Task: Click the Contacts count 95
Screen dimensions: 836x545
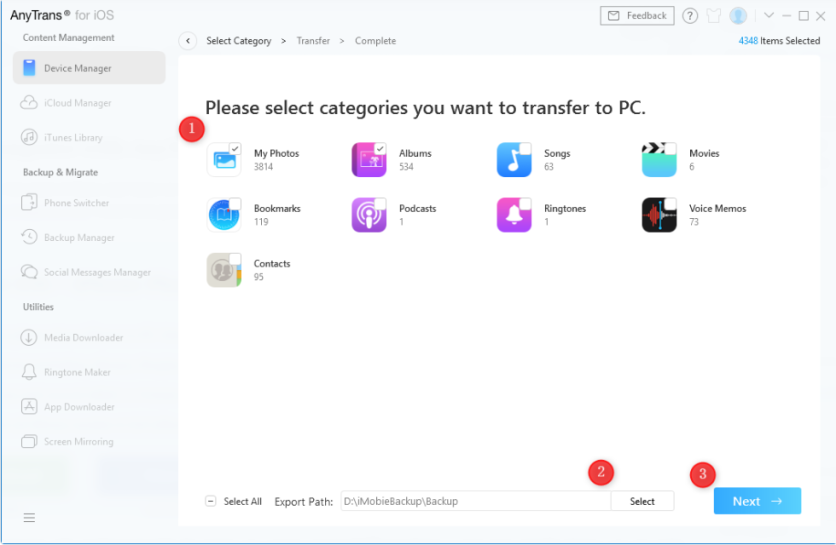Action: [259, 277]
